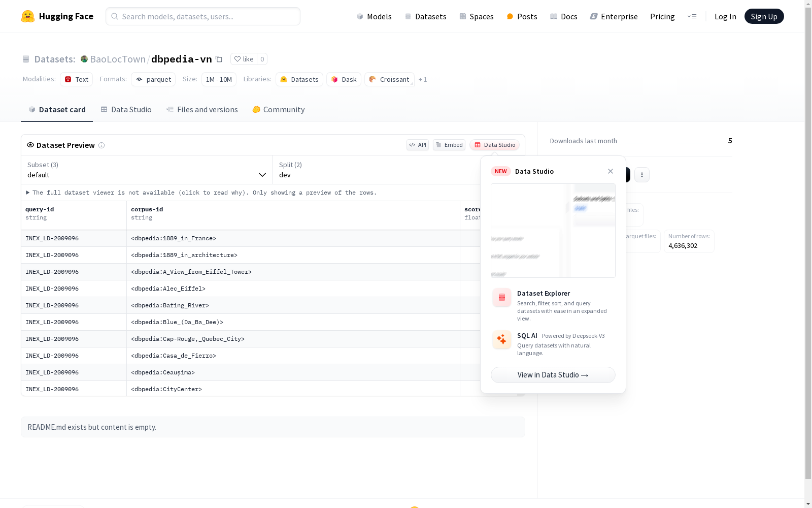This screenshot has height=508, width=812.
Task: Open the Subset default dropdown
Action: (147, 170)
